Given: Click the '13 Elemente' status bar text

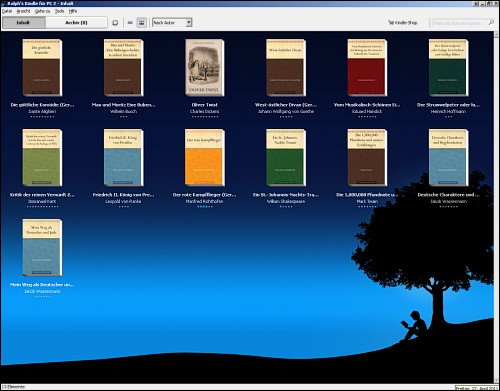Looking at the screenshot, I should click(13, 387).
